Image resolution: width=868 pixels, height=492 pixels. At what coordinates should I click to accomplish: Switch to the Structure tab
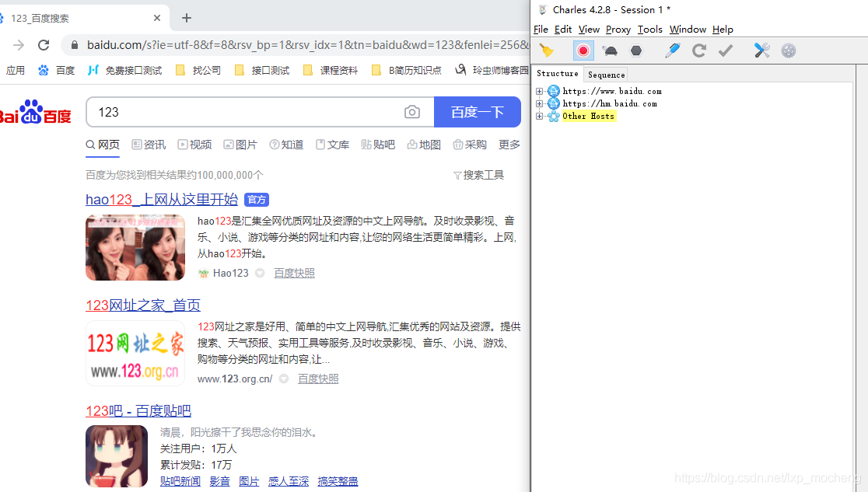[558, 74]
